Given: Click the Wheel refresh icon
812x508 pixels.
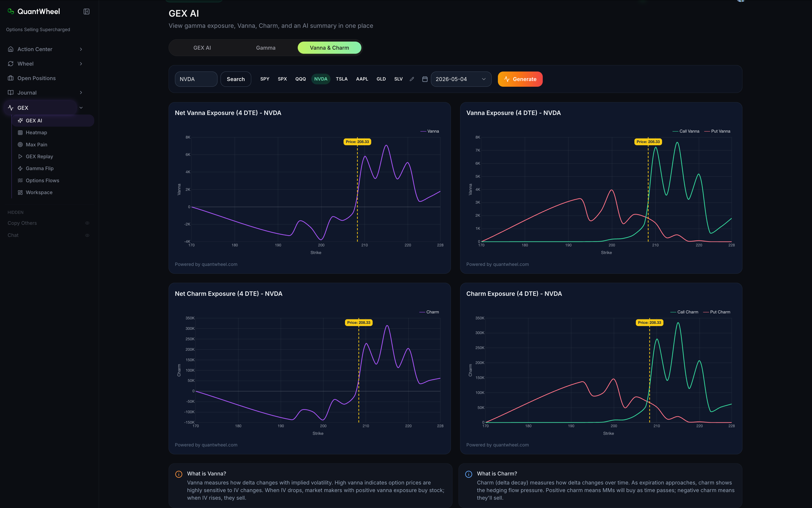Looking at the screenshot, I should pyautogui.click(x=11, y=64).
